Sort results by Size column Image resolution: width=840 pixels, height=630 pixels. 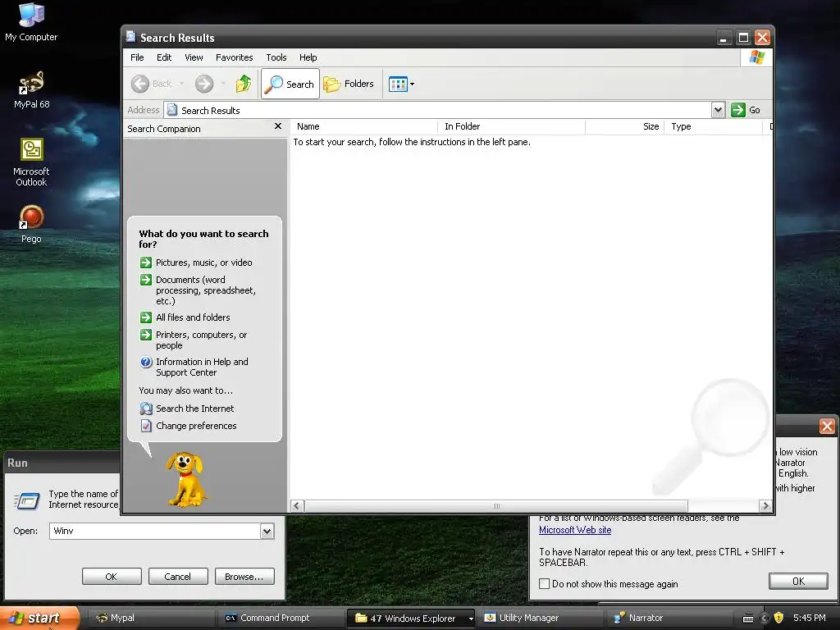(x=624, y=126)
